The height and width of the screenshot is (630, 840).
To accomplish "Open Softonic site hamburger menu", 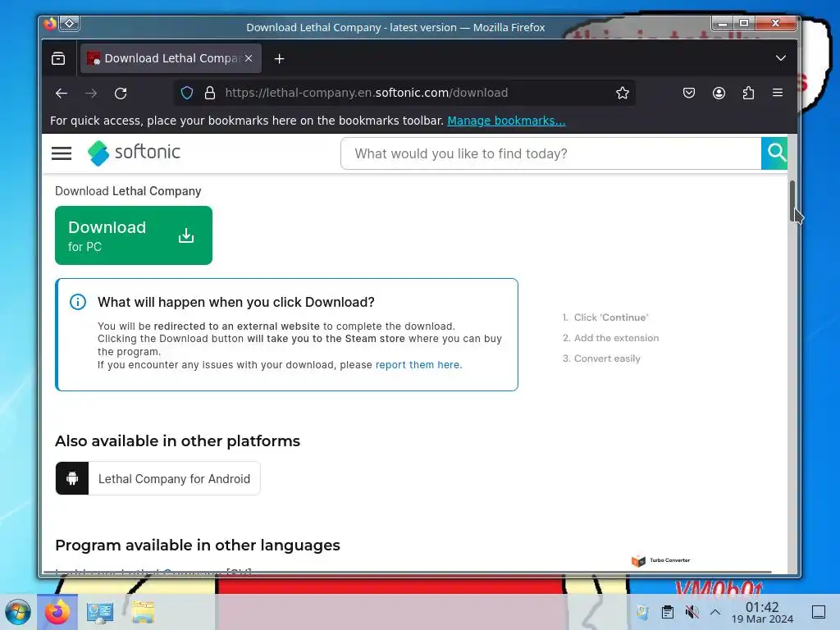I will pos(62,153).
